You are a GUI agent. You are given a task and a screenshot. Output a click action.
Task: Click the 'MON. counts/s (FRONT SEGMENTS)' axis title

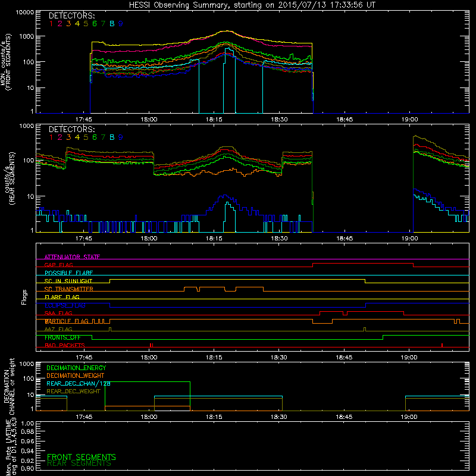point(6,62)
